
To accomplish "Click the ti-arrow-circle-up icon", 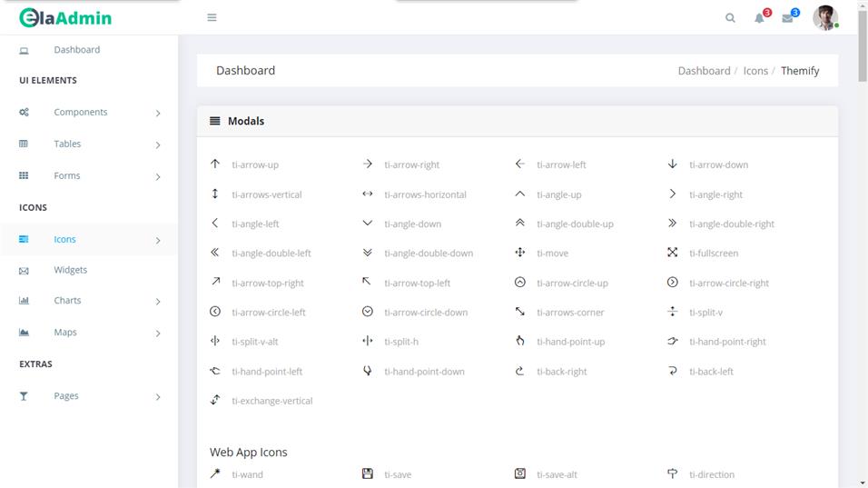I will pyautogui.click(x=520, y=283).
